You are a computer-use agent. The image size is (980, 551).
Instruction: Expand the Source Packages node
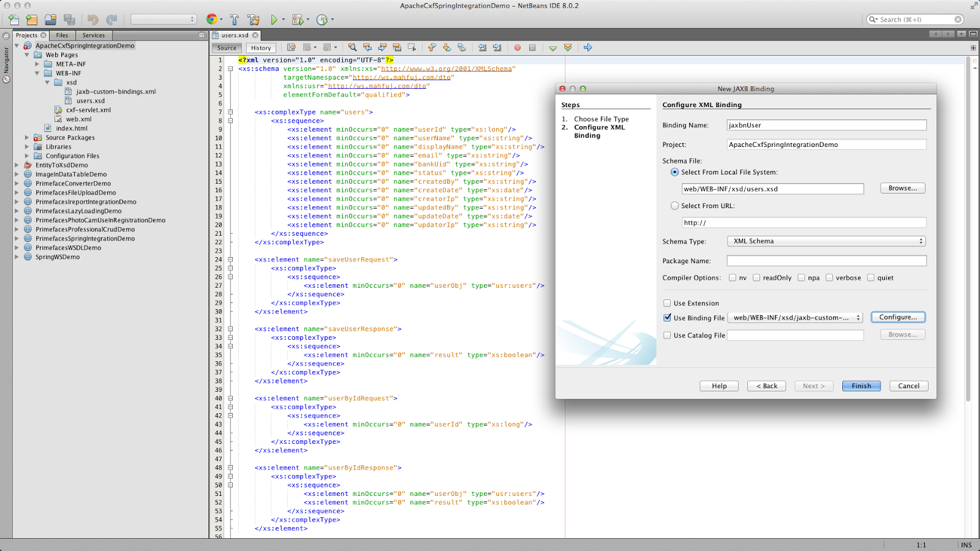[27, 137]
